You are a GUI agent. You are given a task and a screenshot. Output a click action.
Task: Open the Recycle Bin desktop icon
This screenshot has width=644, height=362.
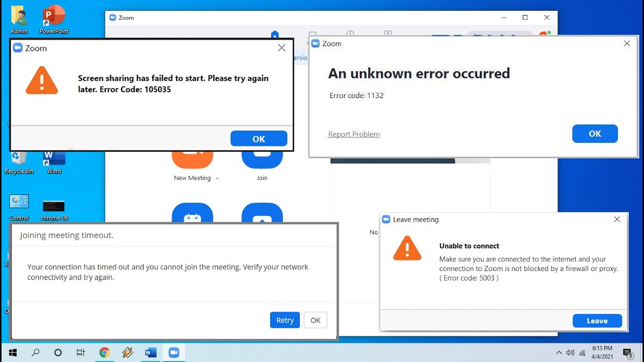coord(19,162)
